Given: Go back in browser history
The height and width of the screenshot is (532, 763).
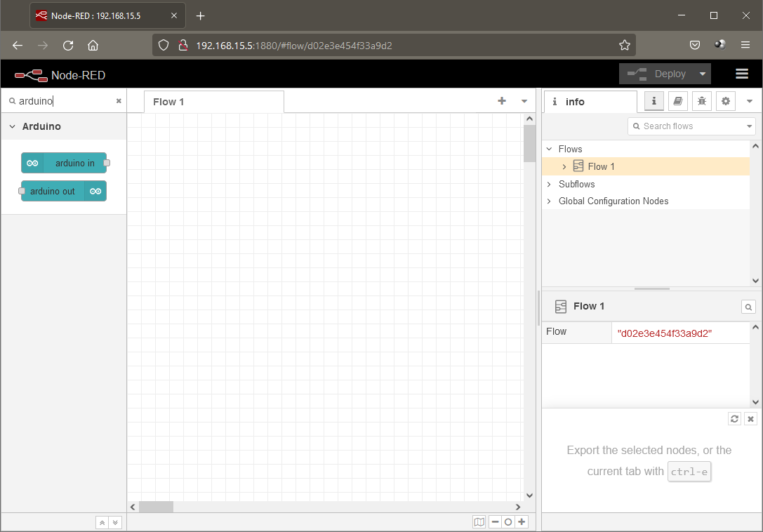Looking at the screenshot, I should point(18,45).
